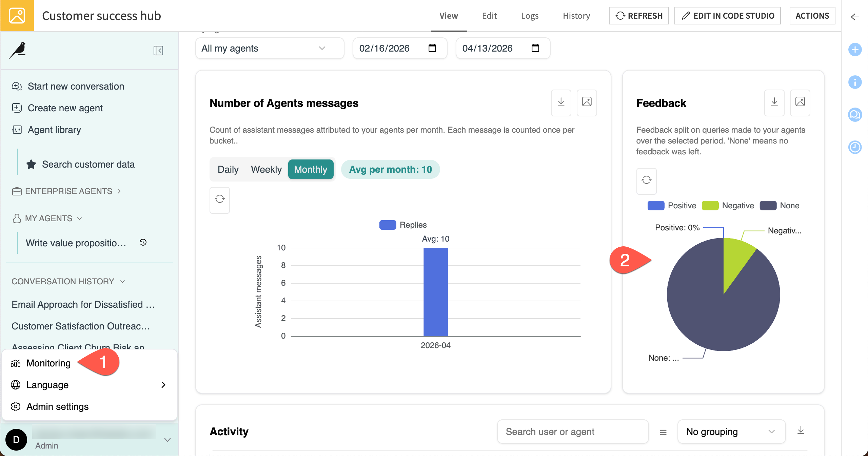Click the Create new agent plus icon
868x456 pixels.
point(17,108)
